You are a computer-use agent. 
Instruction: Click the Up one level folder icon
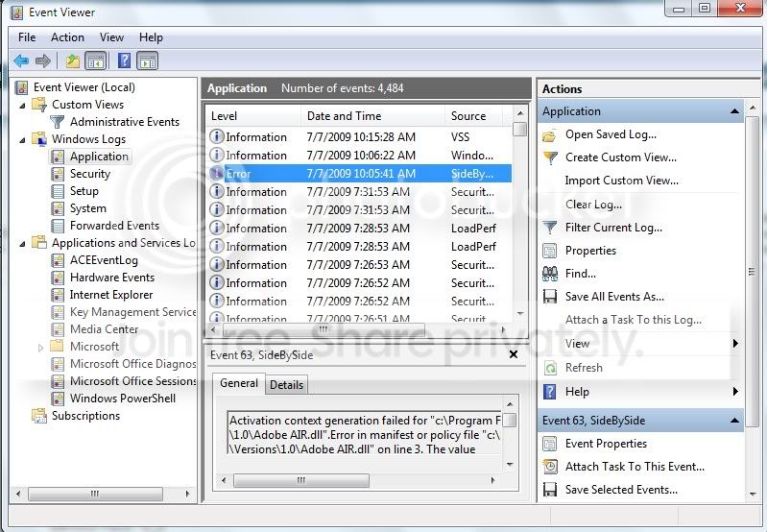point(73,61)
